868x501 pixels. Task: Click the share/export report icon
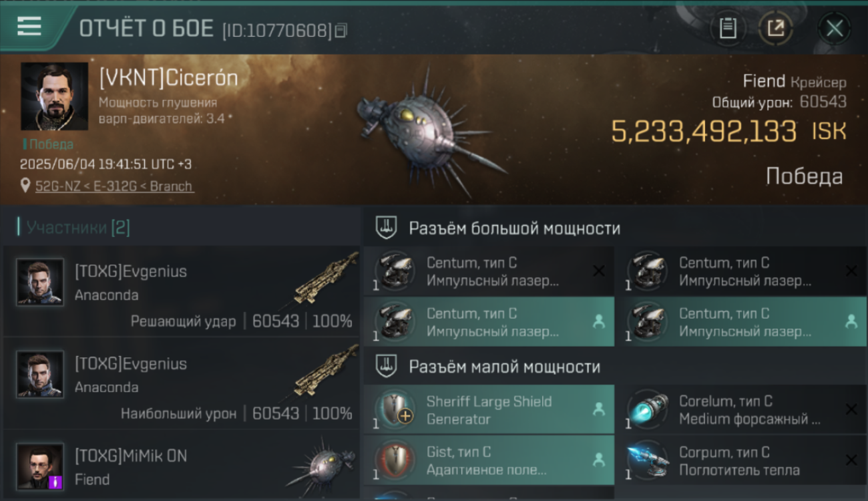pyautogui.click(x=775, y=29)
